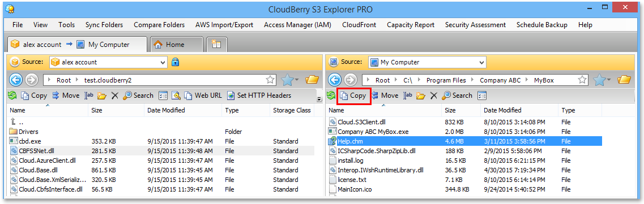Click the padlock icon next to alex account
The height and width of the screenshot is (204, 644).
[x=176, y=62]
